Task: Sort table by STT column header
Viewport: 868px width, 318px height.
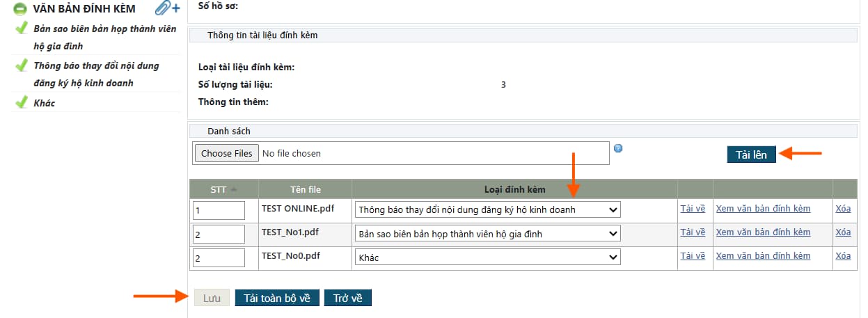Action: (223, 189)
